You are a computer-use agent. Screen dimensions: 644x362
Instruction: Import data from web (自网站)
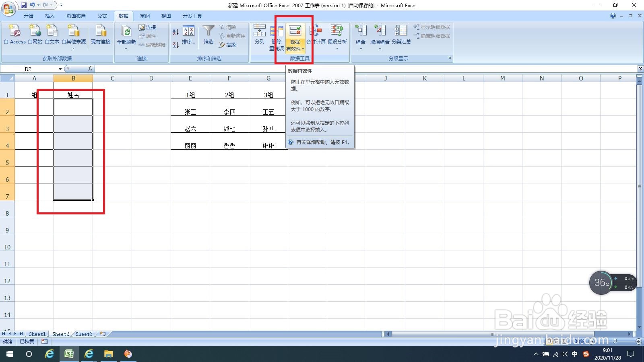(35, 35)
